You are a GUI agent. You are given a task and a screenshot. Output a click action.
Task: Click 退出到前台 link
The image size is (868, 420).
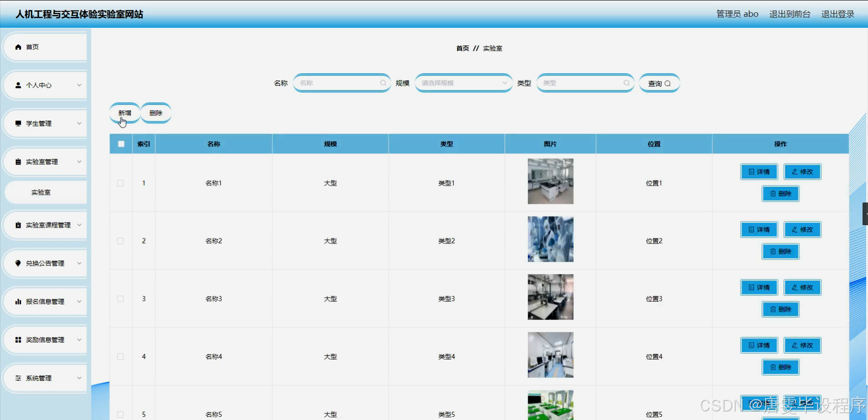tap(790, 14)
